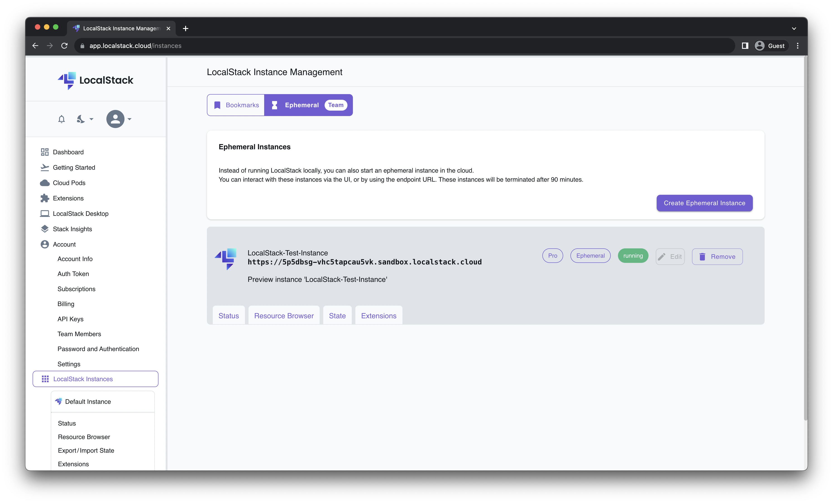Click the Getting Started airplane icon
This screenshot has height=504, width=833.
45,167
